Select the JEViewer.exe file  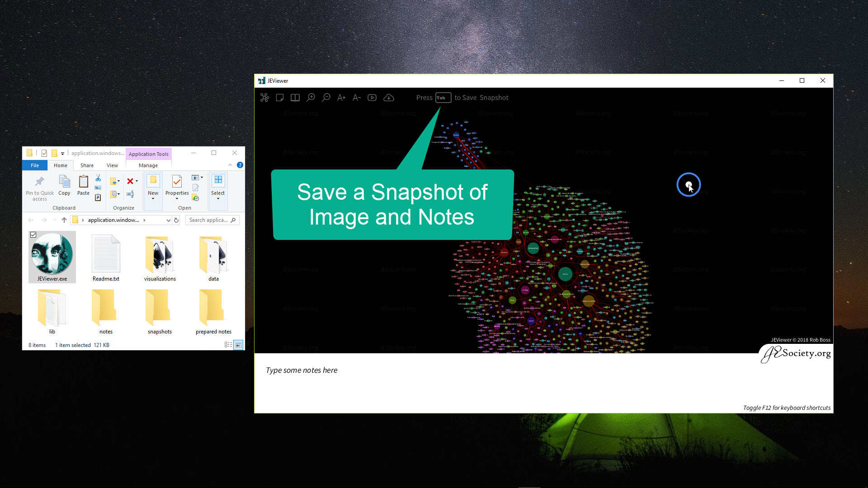(52, 257)
